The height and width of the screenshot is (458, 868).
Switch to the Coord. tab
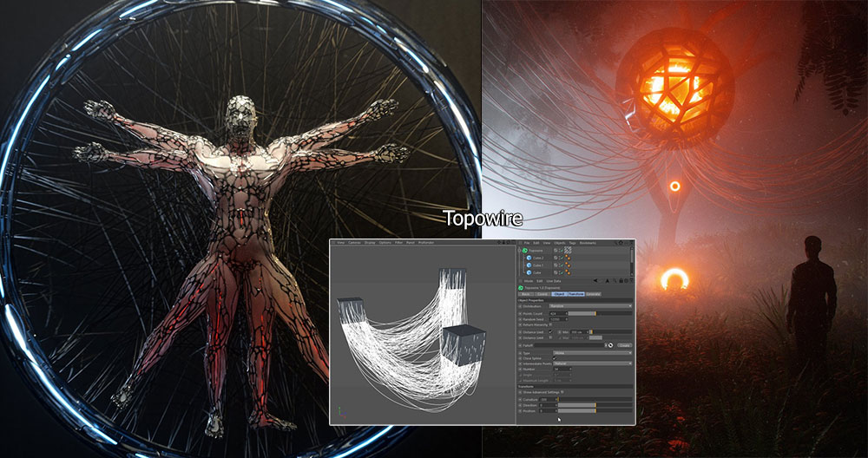[x=542, y=294]
